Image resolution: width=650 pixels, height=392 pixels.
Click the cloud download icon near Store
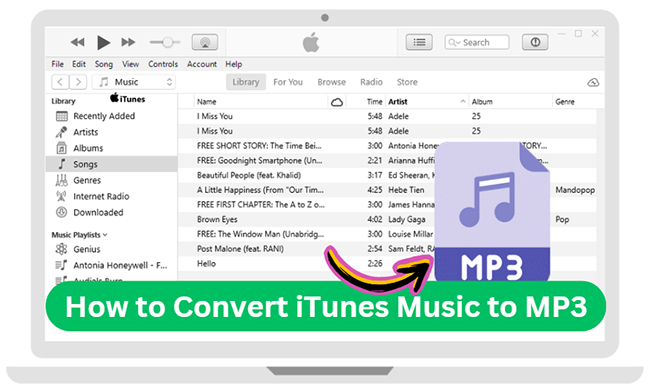click(593, 82)
